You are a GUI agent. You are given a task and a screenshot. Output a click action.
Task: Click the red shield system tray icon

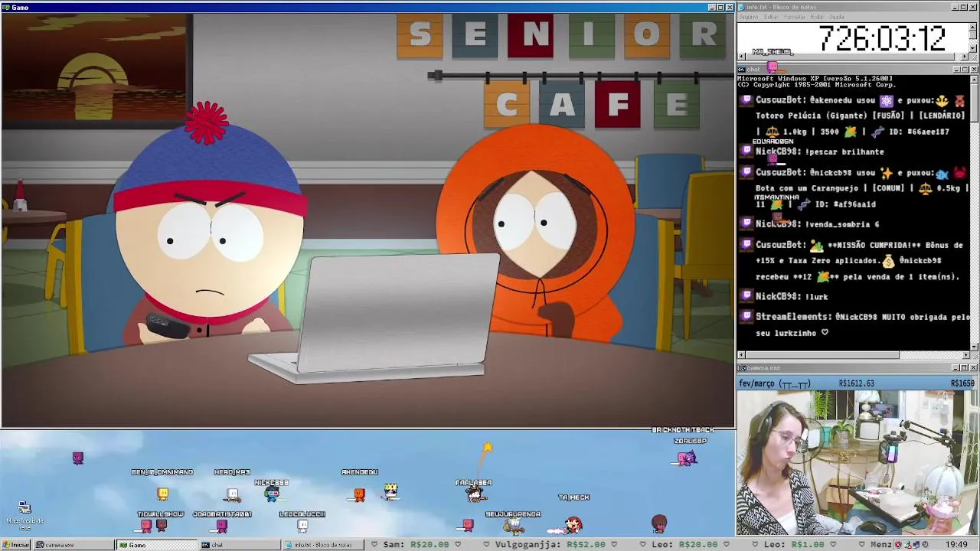point(897,545)
